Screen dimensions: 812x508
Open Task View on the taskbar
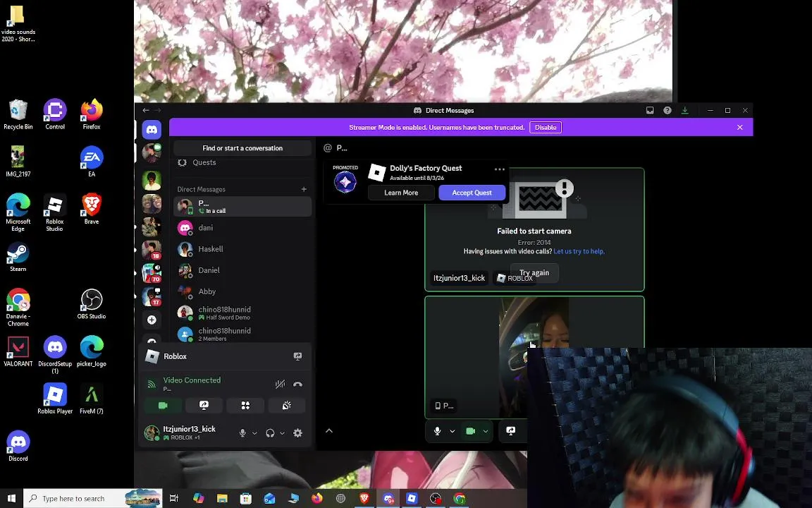174,498
